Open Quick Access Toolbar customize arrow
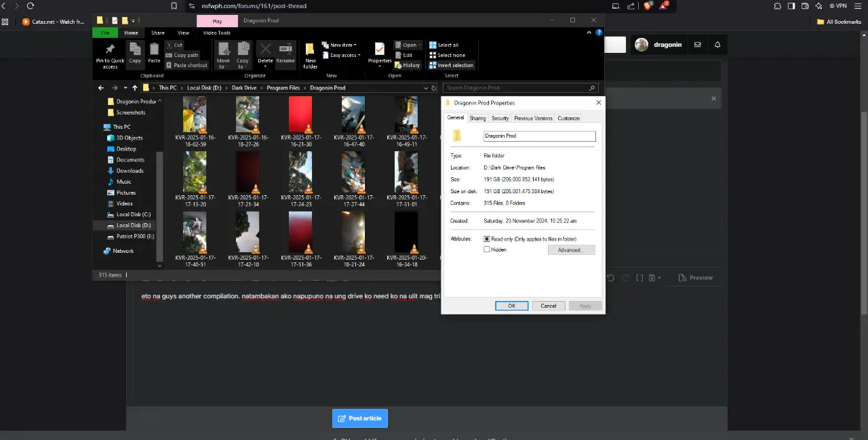Viewport: 868px width, 440px height. click(134, 20)
